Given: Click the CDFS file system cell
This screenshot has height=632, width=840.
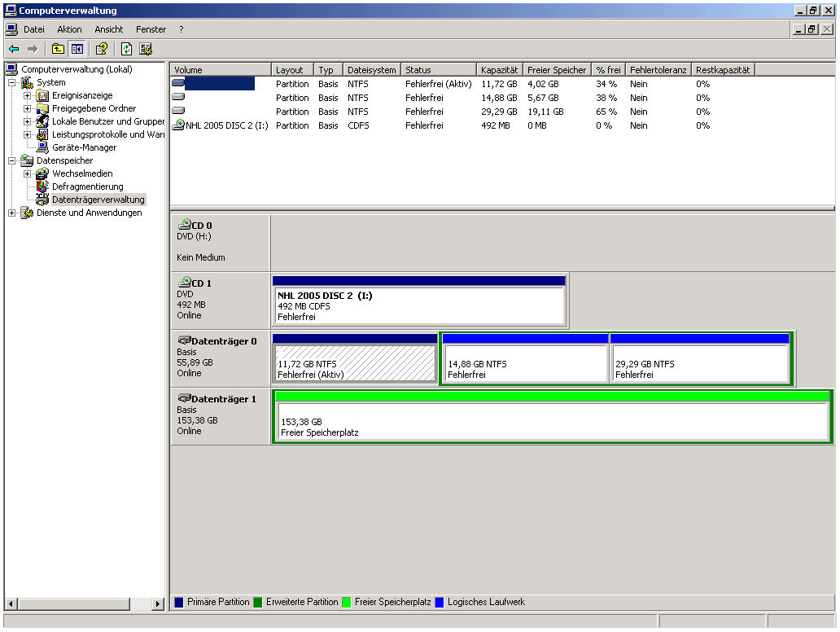Looking at the screenshot, I should [358, 125].
